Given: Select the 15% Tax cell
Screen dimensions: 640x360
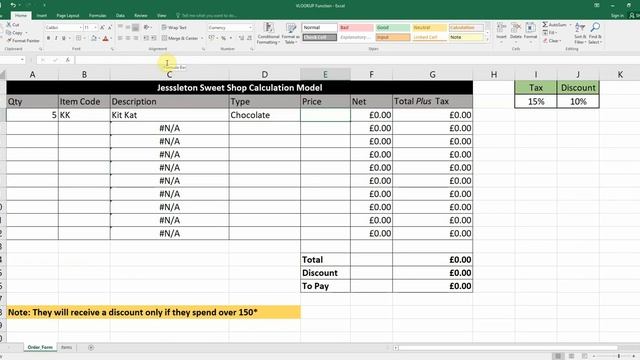Looking at the screenshot, I should [x=536, y=101].
